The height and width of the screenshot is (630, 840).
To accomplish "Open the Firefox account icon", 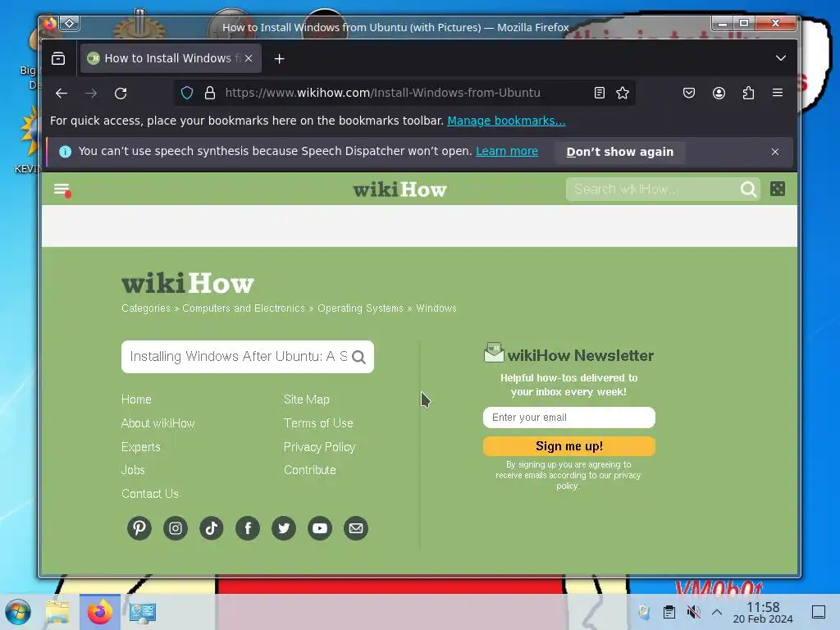I will coord(719,94).
